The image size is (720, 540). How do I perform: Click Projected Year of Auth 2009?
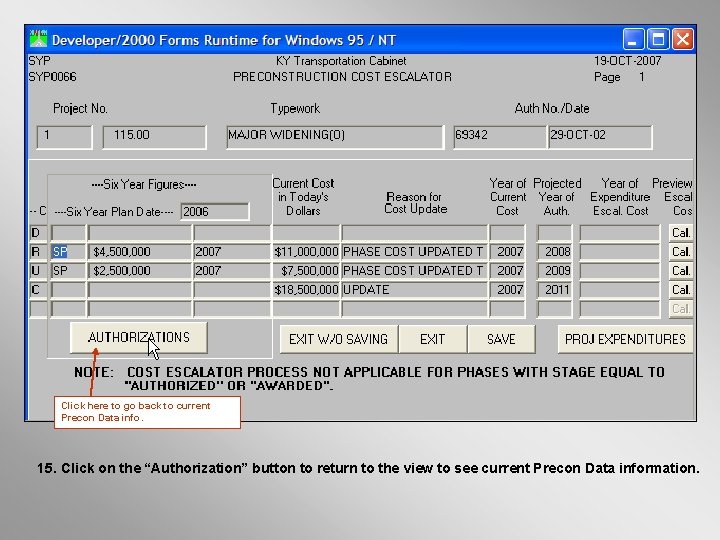click(x=555, y=271)
